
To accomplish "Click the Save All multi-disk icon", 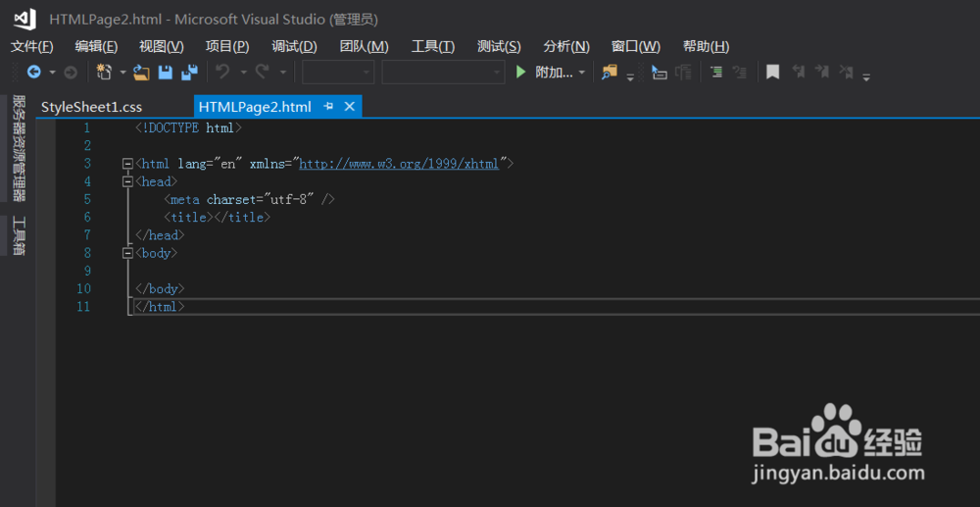I will point(189,72).
